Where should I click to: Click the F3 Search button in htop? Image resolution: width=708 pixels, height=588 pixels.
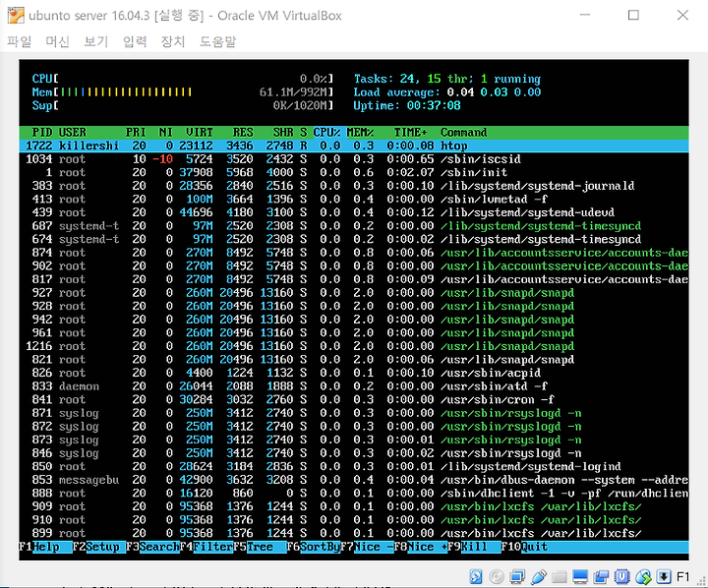pyautogui.click(x=152, y=547)
